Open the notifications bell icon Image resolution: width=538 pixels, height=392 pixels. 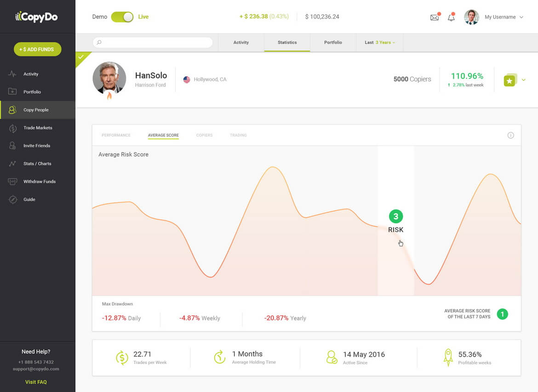click(x=451, y=17)
